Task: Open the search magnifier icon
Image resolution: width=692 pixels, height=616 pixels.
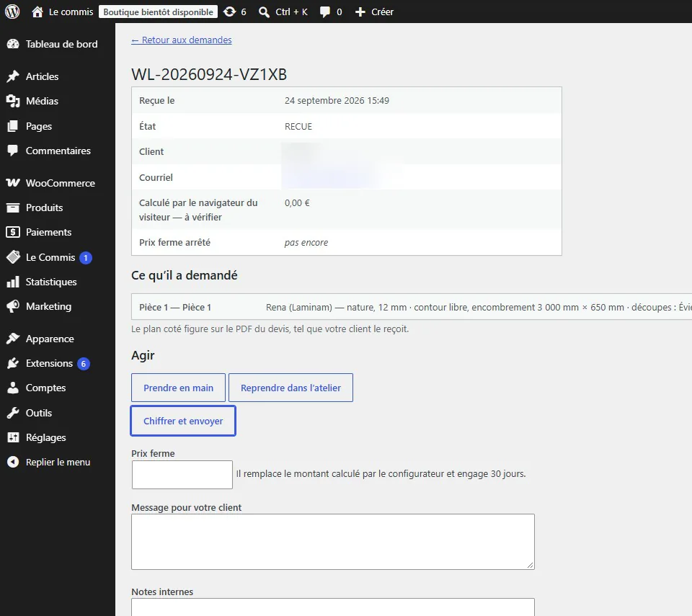Action: [x=264, y=12]
